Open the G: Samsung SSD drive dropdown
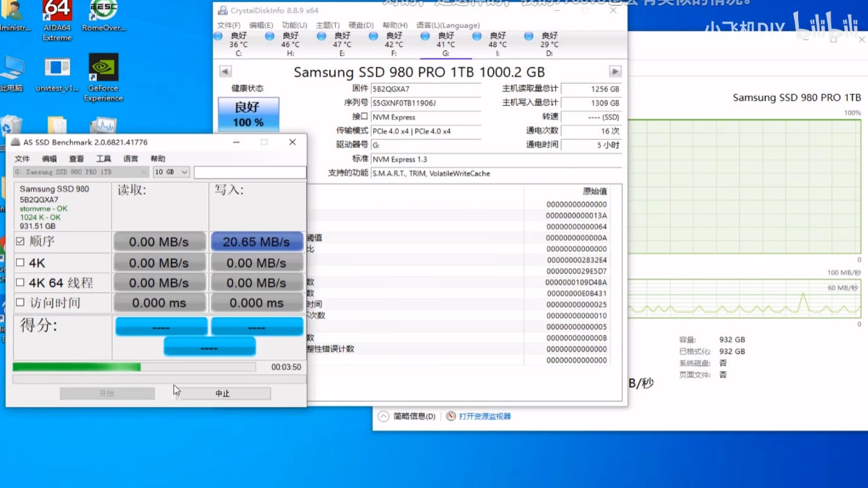Viewport: 868px width, 488px height. click(81, 172)
